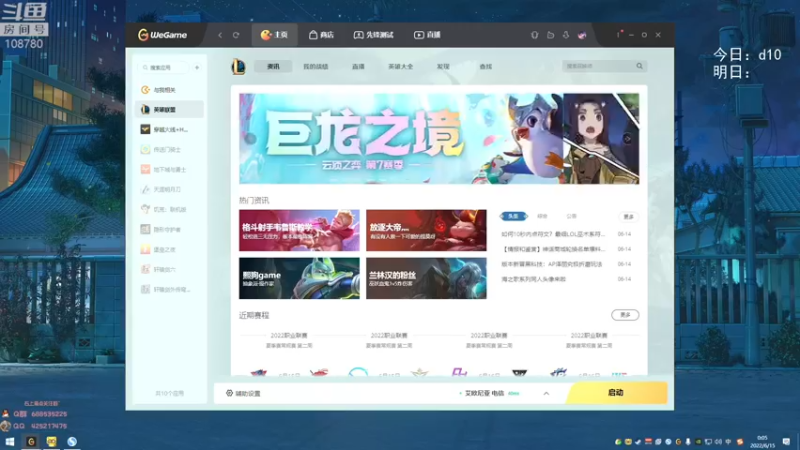Click 更多 beside the news filters

629,217
